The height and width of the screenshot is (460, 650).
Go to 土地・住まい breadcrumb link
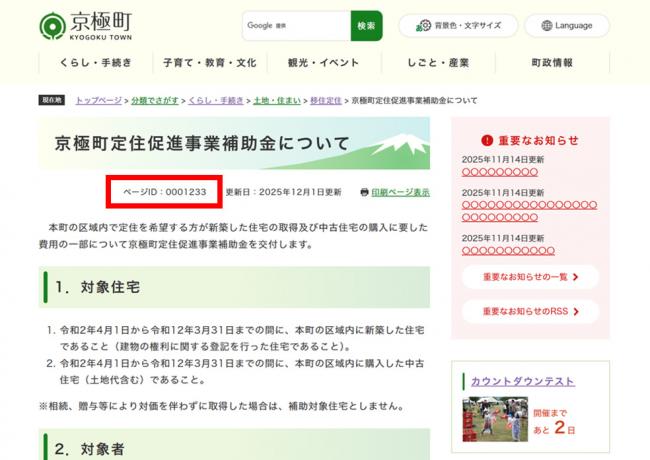click(x=277, y=100)
